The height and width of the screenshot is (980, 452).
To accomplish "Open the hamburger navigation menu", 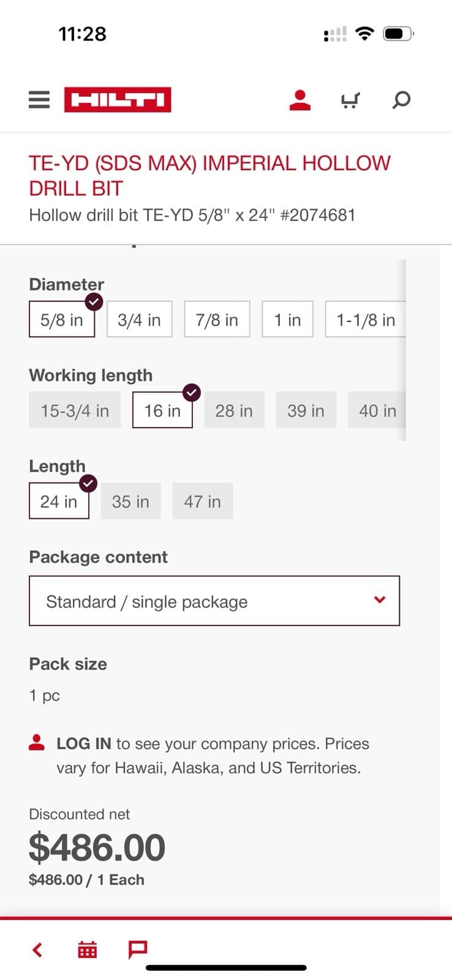I will 39,100.
